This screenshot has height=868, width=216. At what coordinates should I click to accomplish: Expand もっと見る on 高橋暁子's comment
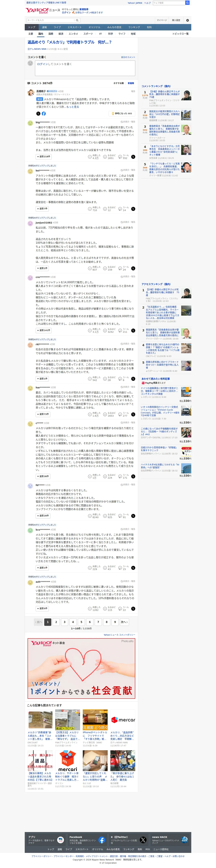[x=73, y=107]
